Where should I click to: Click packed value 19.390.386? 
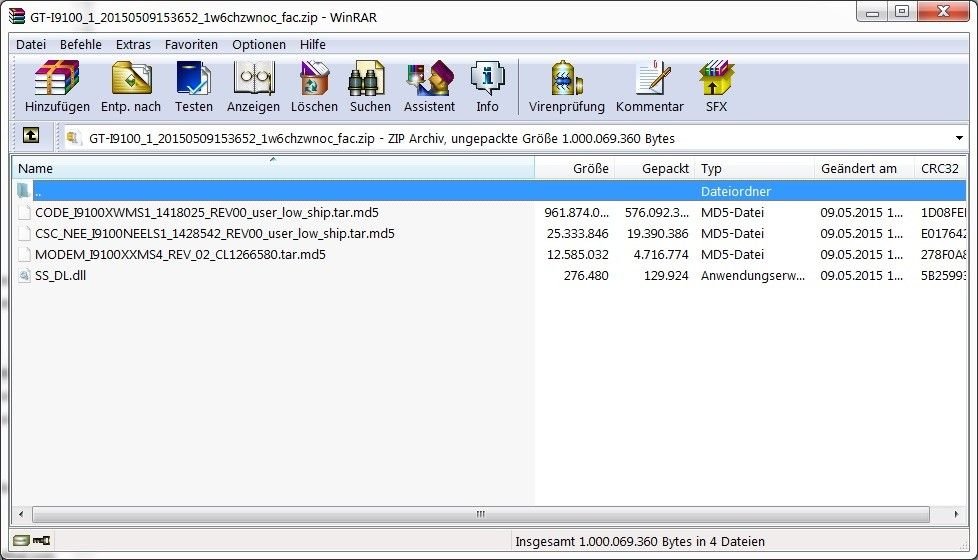[657, 234]
